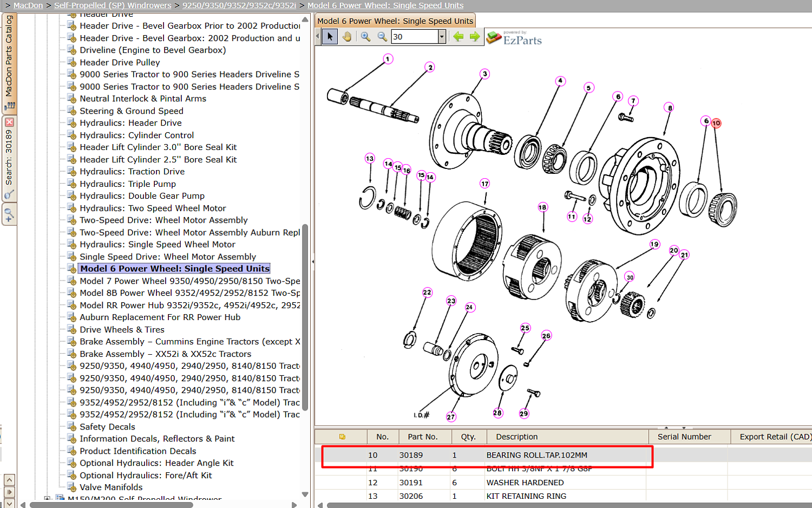812x508 pixels.
Task: Click callout number 10 in the diagram
Action: (x=716, y=123)
